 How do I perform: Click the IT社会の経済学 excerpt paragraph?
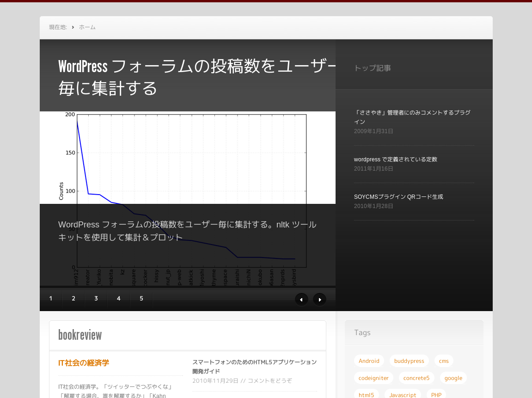116,391
